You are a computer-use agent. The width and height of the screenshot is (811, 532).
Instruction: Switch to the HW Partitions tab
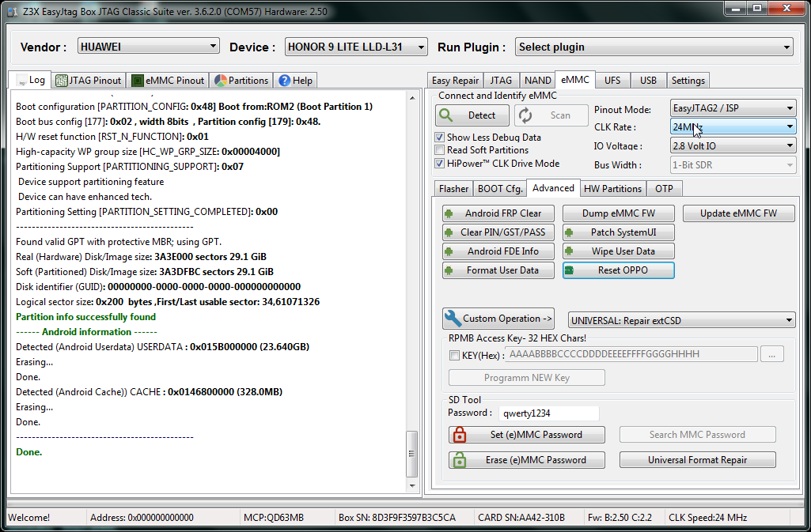click(612, 189)
